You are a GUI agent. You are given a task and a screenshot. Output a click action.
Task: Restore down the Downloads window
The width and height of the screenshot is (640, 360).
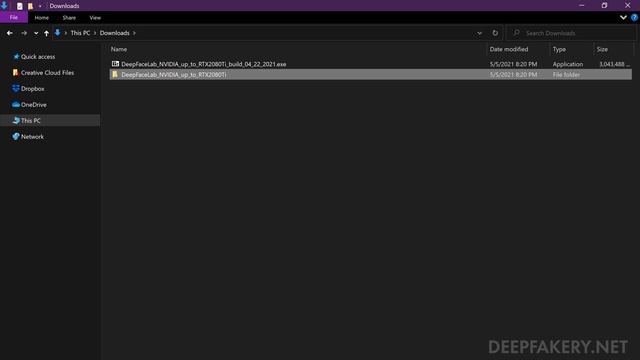604,6
